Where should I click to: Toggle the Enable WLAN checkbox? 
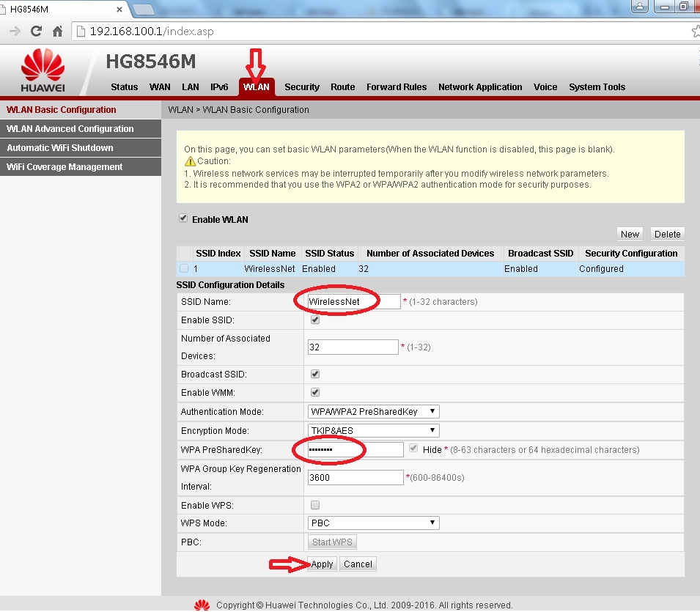point(183,218)
